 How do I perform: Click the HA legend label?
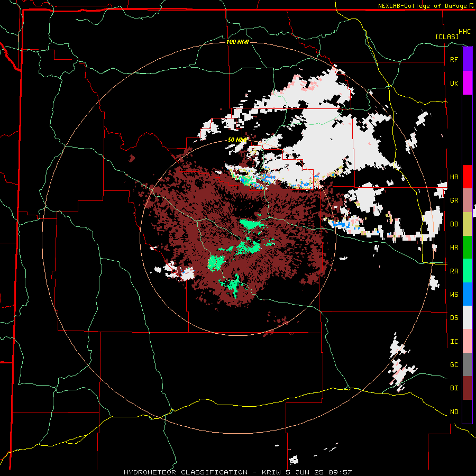point(454,177)
